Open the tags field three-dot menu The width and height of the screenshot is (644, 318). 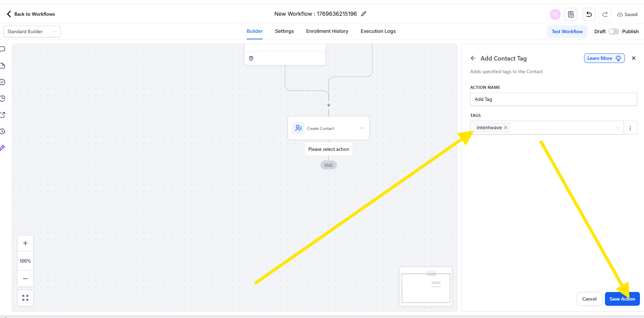point(630,128)
